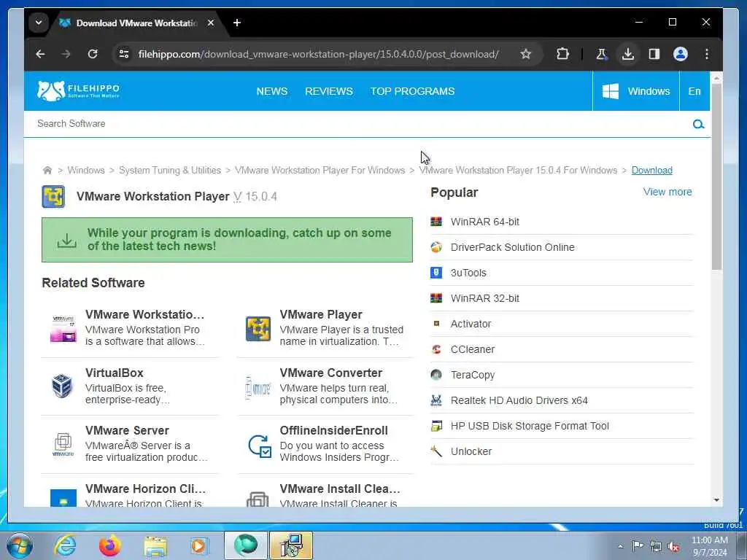
Task: Open a new tab with plus button
Action: pos(237,23)
